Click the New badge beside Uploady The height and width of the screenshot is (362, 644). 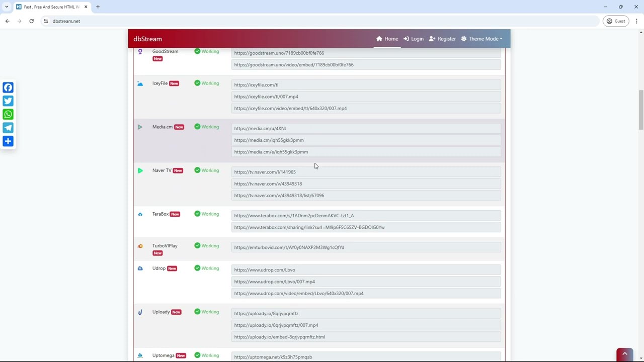click(176, 312)
